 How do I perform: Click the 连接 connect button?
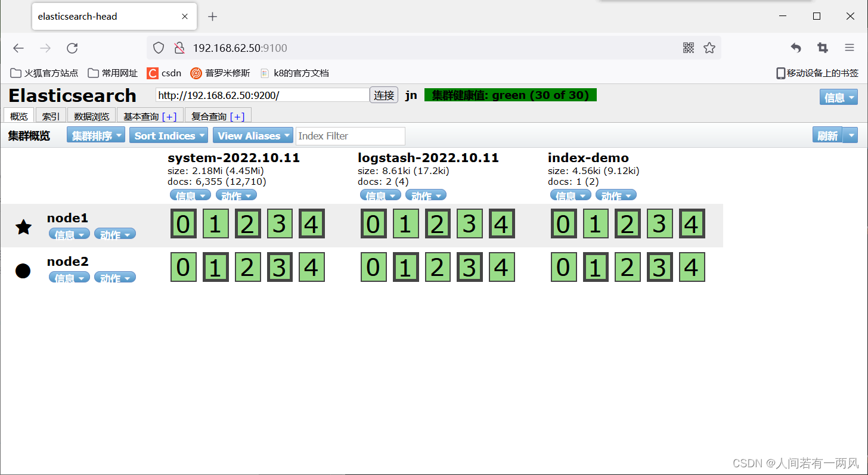(384, 95)
